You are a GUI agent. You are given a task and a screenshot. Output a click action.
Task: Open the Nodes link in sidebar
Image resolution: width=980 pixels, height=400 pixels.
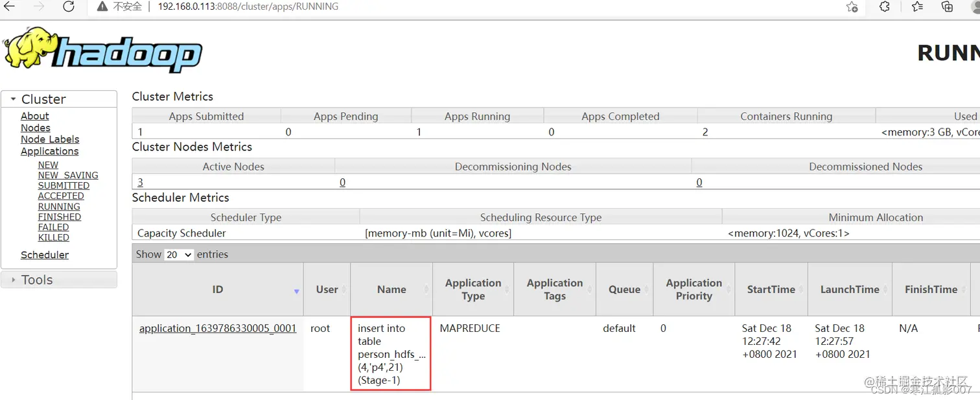pyautogui.click(x=36, y=128)
